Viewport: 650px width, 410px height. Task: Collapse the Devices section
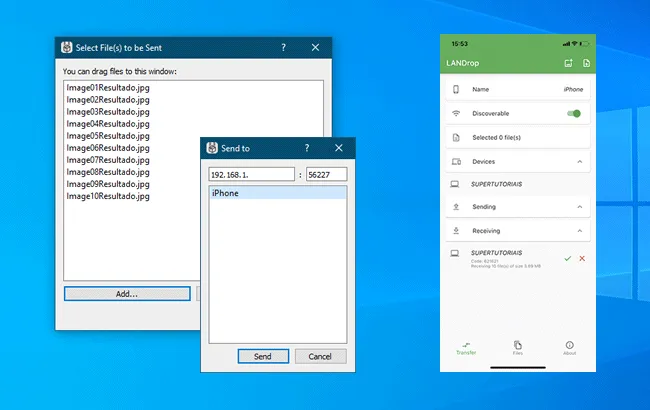tap(580, 161)
